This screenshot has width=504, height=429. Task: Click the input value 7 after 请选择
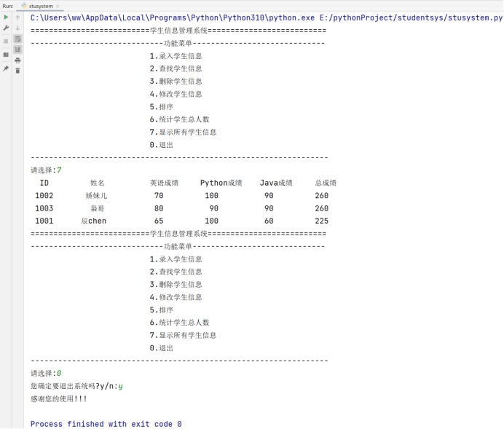click(x=59, y=170)
